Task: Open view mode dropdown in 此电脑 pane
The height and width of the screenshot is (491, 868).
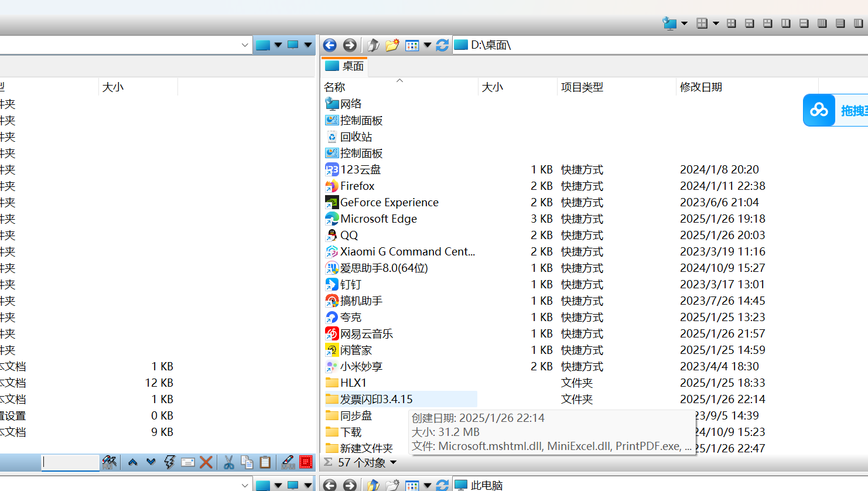Action: pyautogui.click(x=428, y=485)
